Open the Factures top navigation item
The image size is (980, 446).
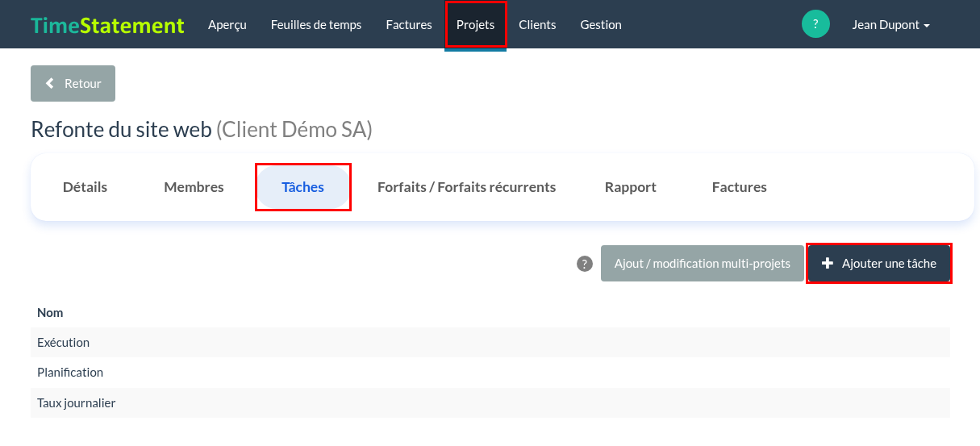tap(409, 25)
